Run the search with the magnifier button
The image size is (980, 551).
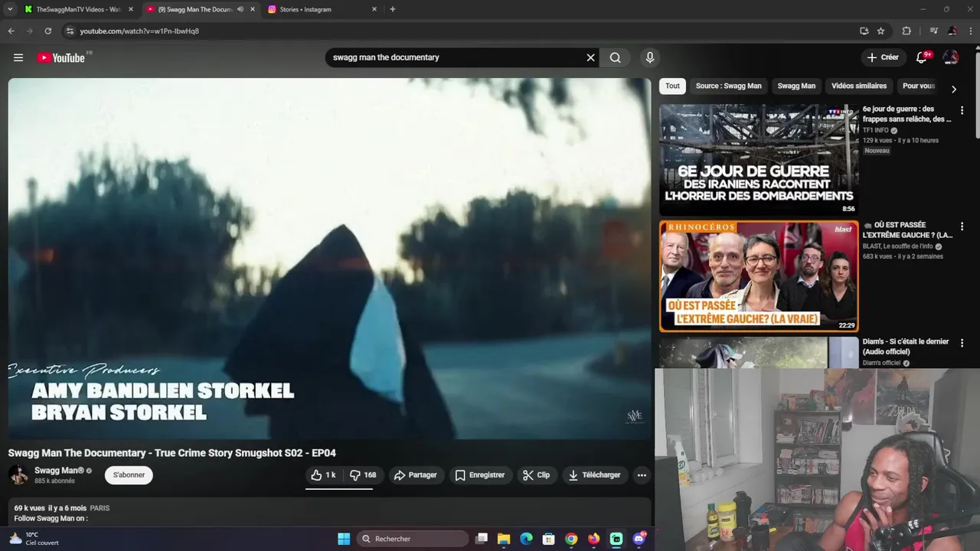(616, 57)
